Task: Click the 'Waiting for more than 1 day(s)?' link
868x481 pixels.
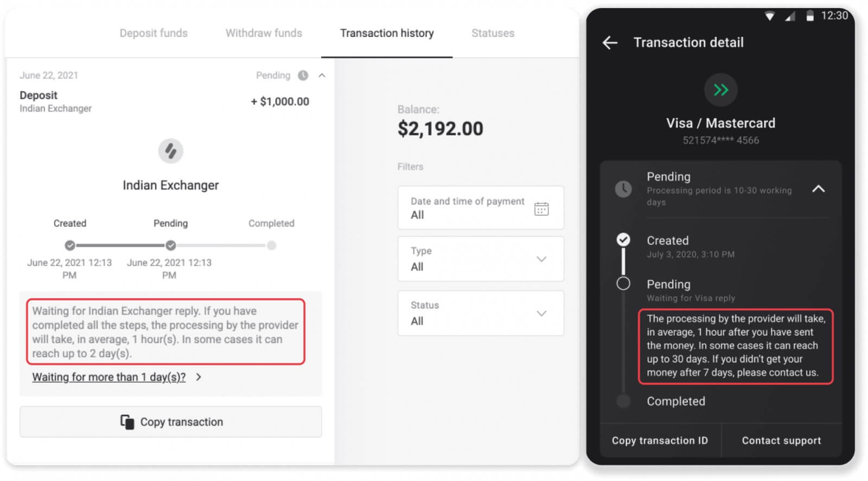Action: click(108, 376)
